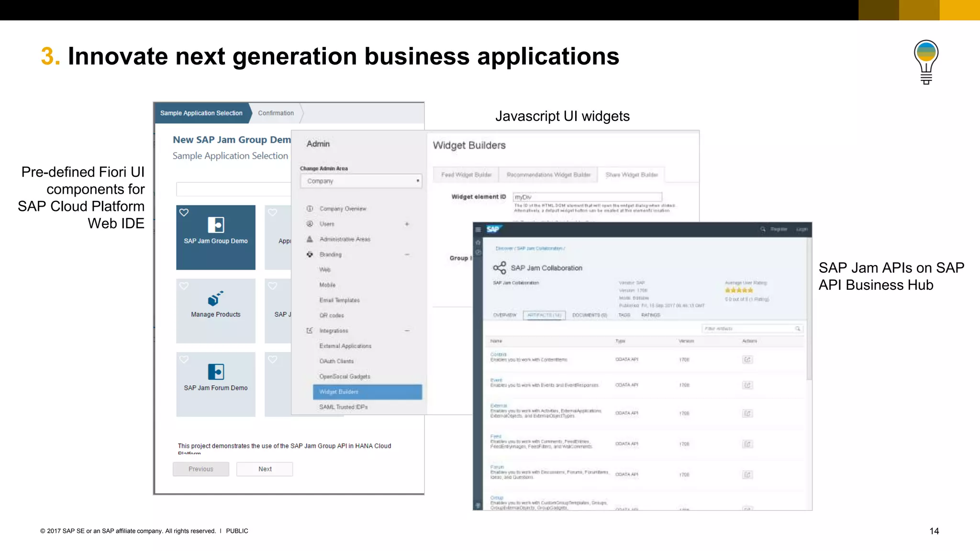The width and height of the screenshot is (980, 551).
Task: Open the Mobile branding item
Action: point(327,285)
